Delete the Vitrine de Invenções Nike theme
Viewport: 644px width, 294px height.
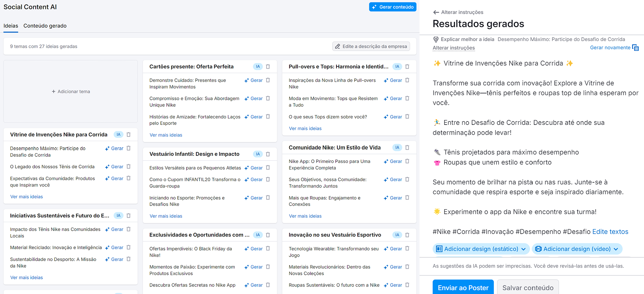tap(129, 135)
